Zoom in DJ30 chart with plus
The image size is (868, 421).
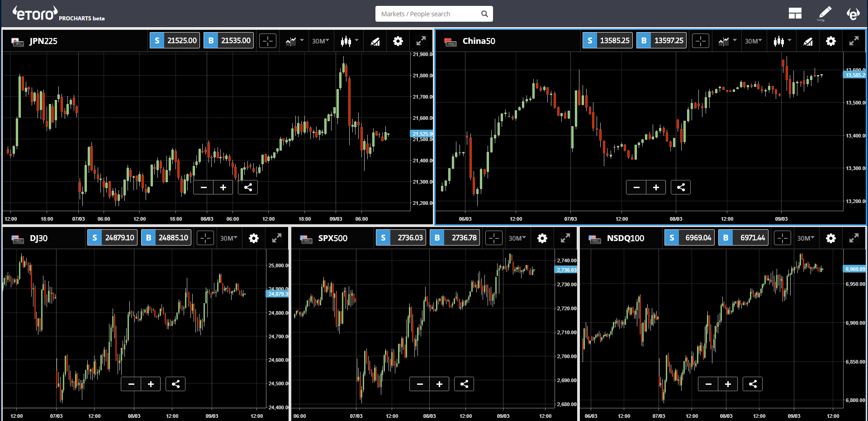151,384
